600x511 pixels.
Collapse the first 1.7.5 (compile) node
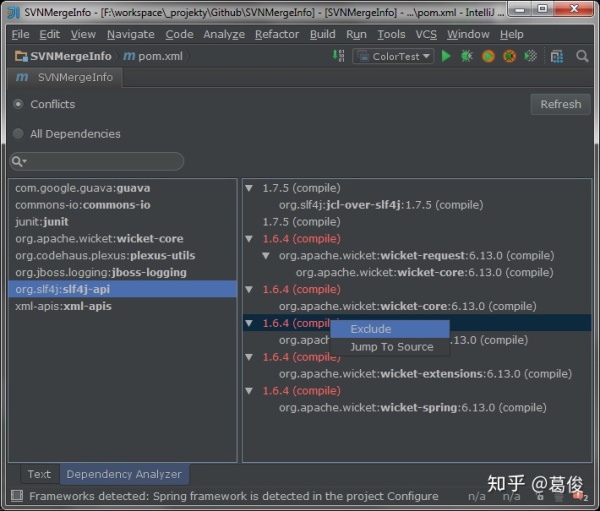(x=249, y=188)
